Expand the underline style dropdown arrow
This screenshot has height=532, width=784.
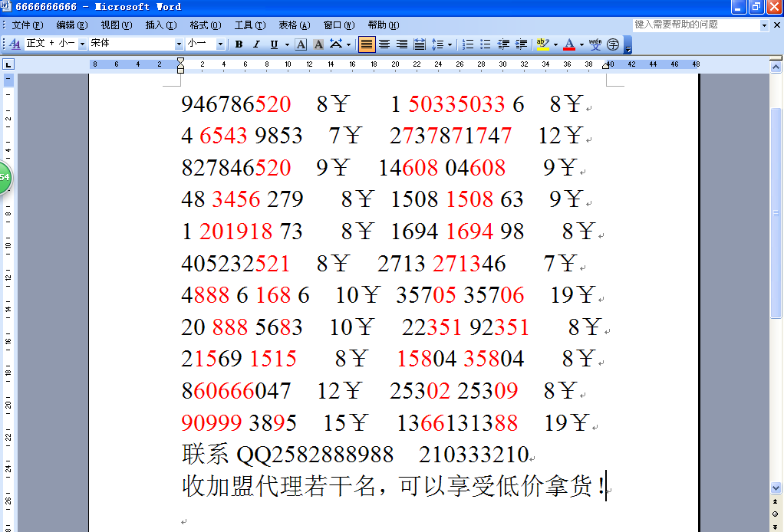tap(287, 44)
